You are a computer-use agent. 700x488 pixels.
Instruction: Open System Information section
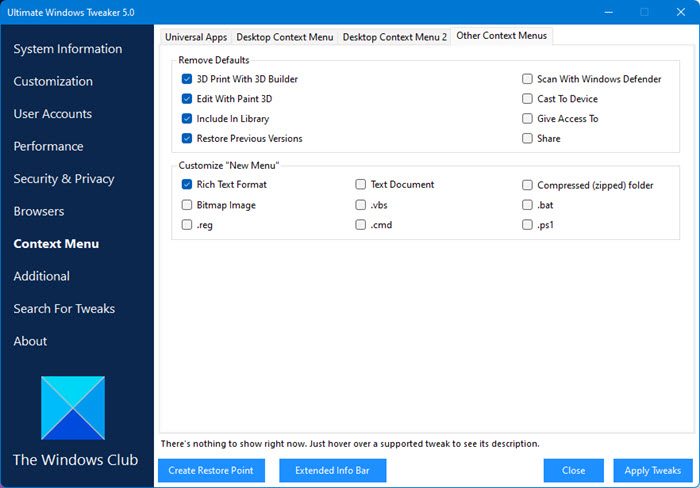point(68,49)
